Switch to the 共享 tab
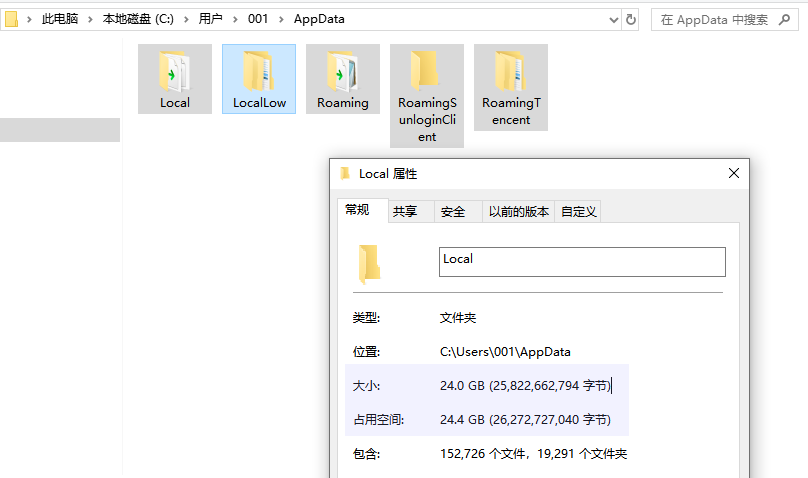The width and height of the screenshot is (808, 478). 411,212
